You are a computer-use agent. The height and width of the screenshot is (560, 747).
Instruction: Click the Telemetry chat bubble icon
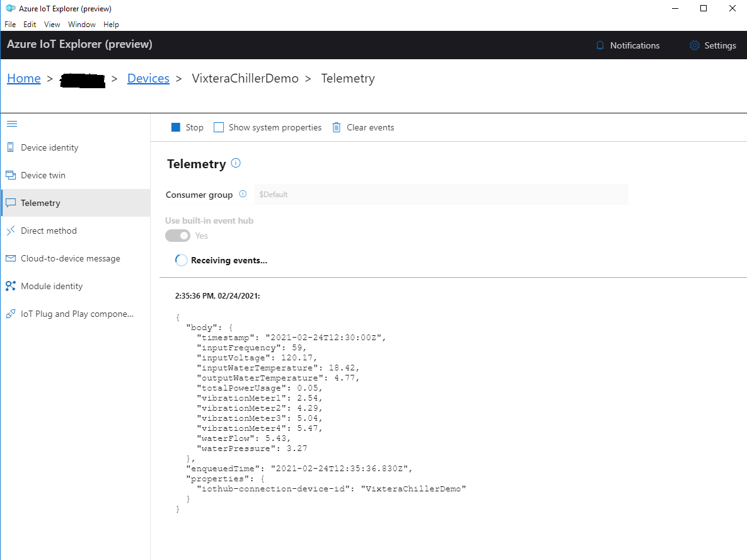tap(11, 203)
